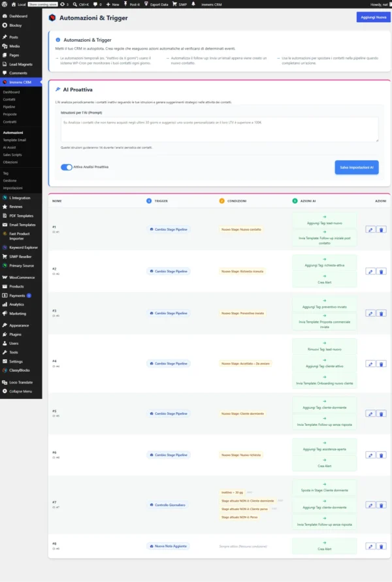Click the info icon in Automazioni & Trigger card

click(58, 40)
